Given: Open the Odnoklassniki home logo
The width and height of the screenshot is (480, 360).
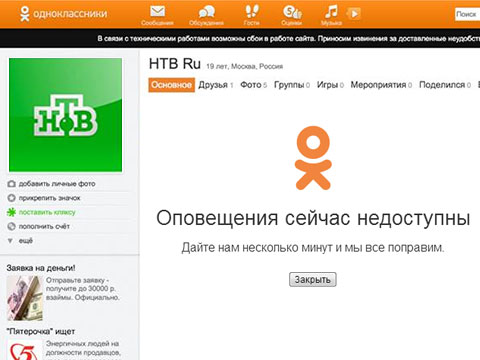Looking at the screenshot, I should point(63,14).
